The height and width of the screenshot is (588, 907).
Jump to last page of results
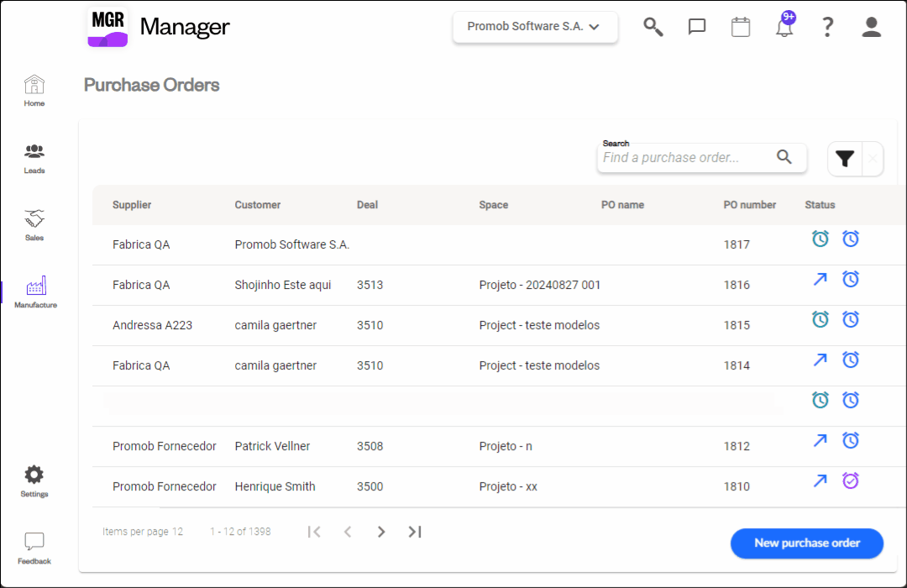pyautogui.click(x=415, y=531)
